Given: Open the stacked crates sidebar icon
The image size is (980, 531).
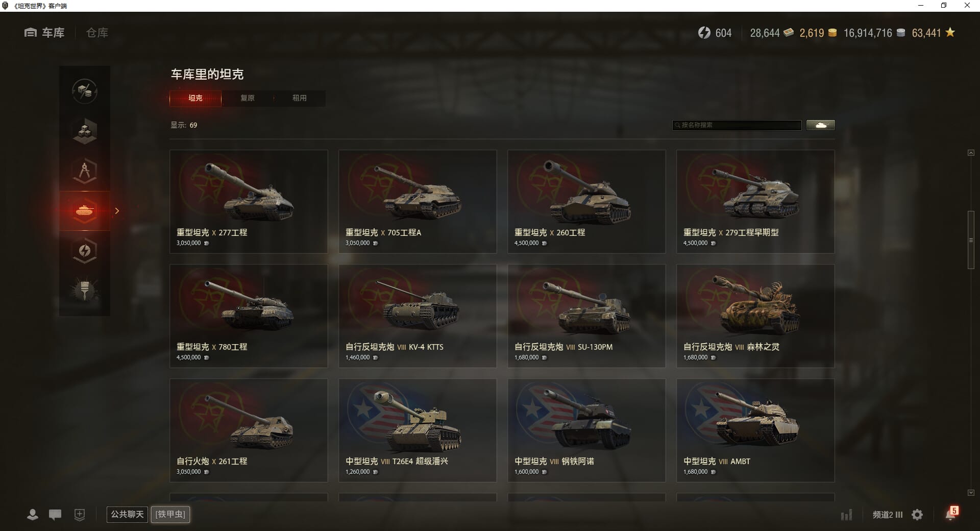Looking at the screenshot, I should [85, 131].
